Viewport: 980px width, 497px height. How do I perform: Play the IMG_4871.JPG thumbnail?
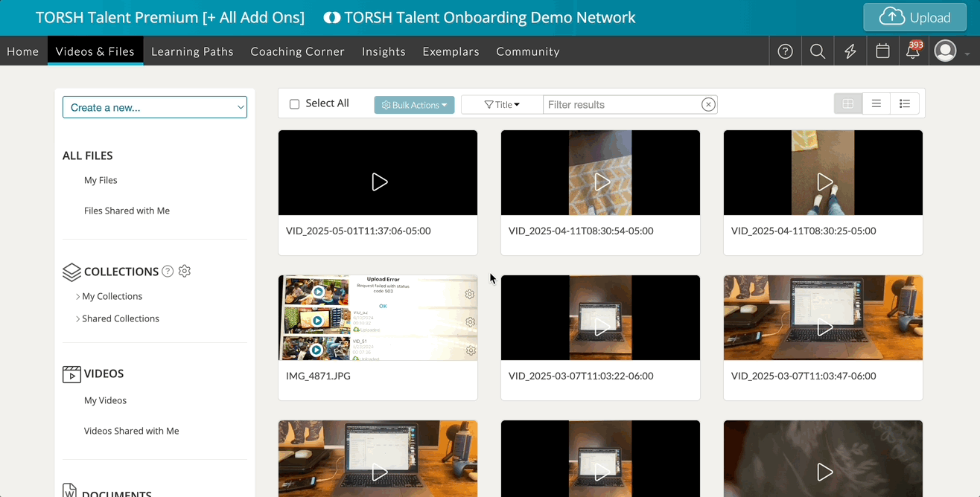(378, 318)
